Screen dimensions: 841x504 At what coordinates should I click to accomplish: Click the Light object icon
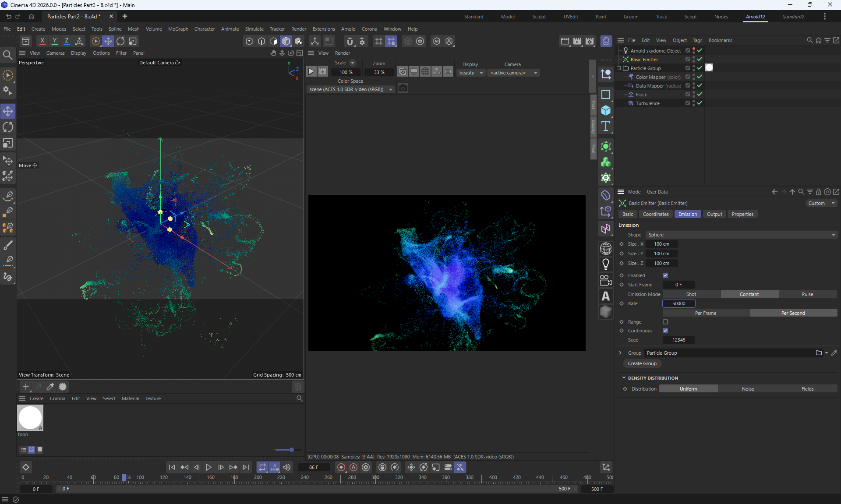click(606, 264)
